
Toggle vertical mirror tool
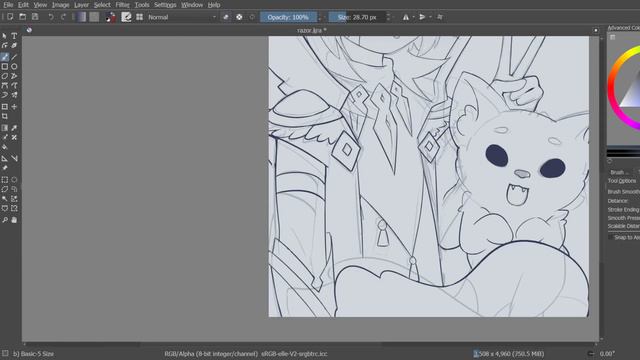422,17
